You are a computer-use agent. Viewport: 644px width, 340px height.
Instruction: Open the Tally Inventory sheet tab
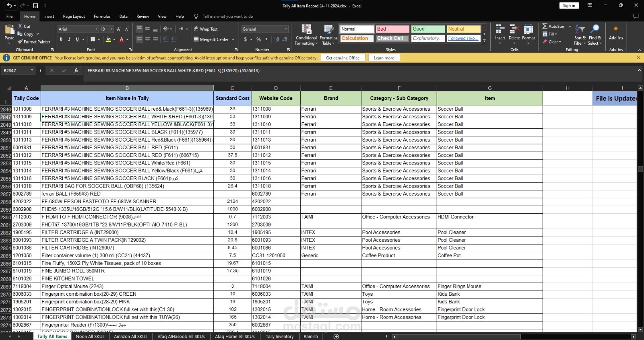280,336
